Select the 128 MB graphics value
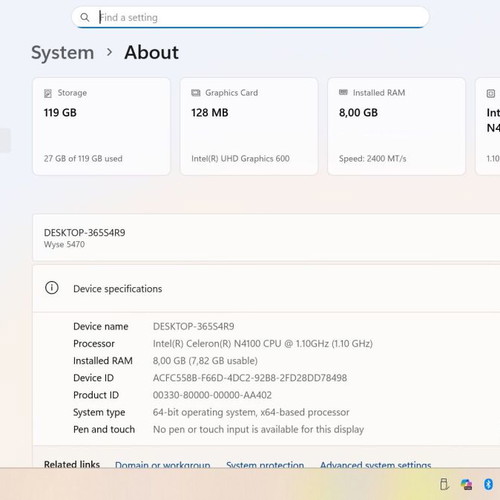 tap(210, 113)
